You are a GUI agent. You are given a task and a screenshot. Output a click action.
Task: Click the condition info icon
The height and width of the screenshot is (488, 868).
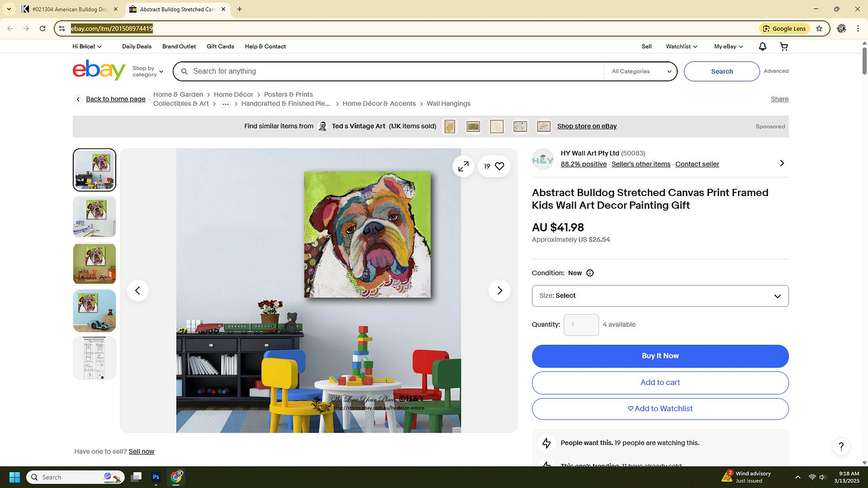(590, 273)
